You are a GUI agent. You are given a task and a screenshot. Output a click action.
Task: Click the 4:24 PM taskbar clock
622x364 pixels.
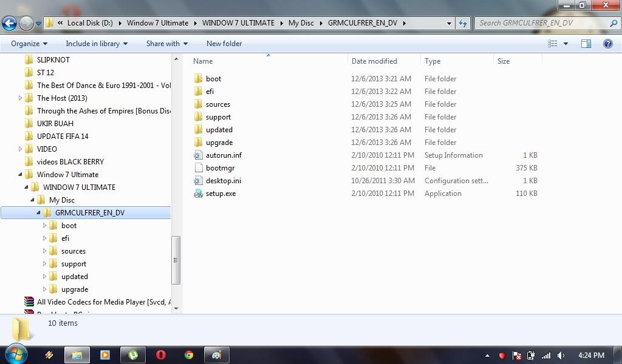[591, 356]
